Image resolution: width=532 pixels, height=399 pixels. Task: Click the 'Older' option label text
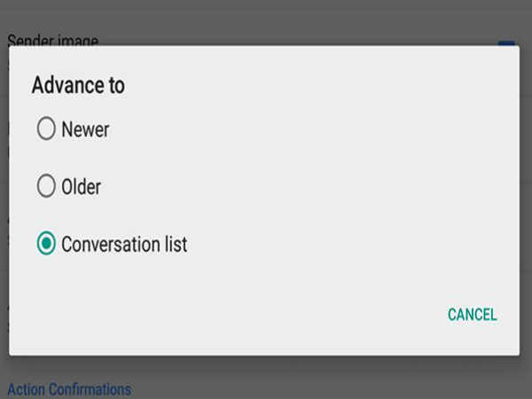(81, 187)
